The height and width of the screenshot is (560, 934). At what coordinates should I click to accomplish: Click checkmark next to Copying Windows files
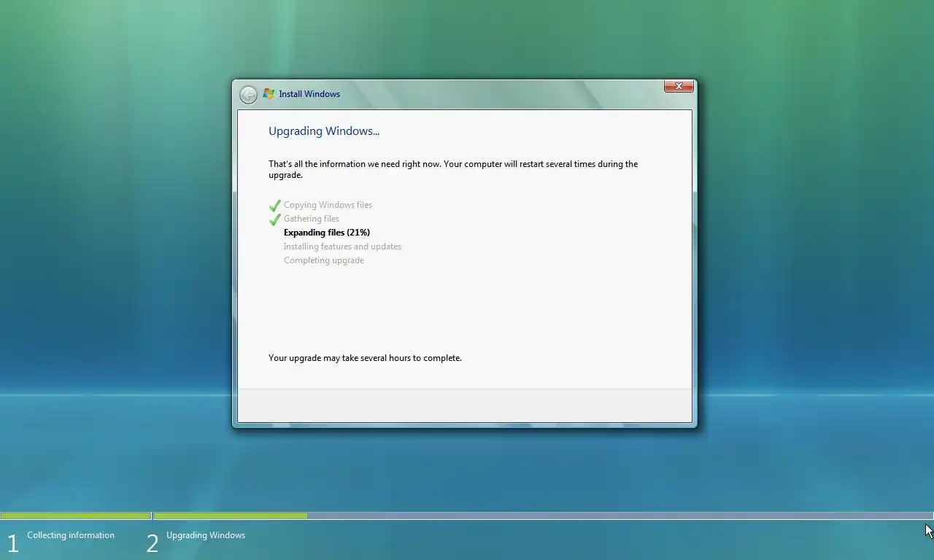pyautogui.click(x=275, y=206)
